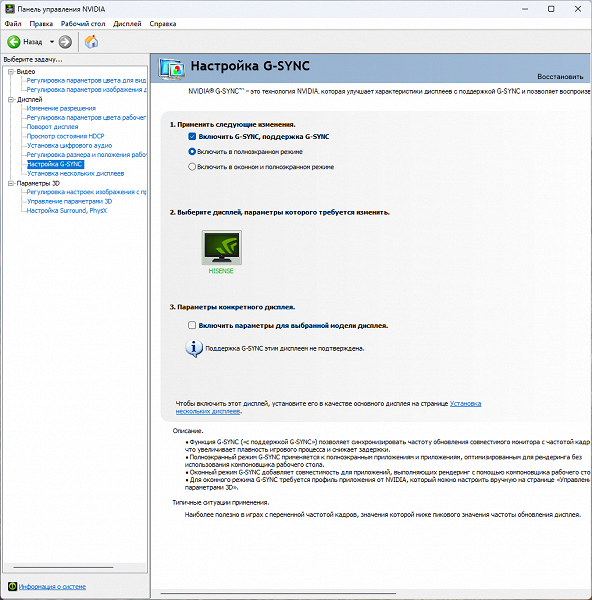This screenshot has height=600, width=592.
Task: Collapse the Видео tree node
Action: click(11, 72)
